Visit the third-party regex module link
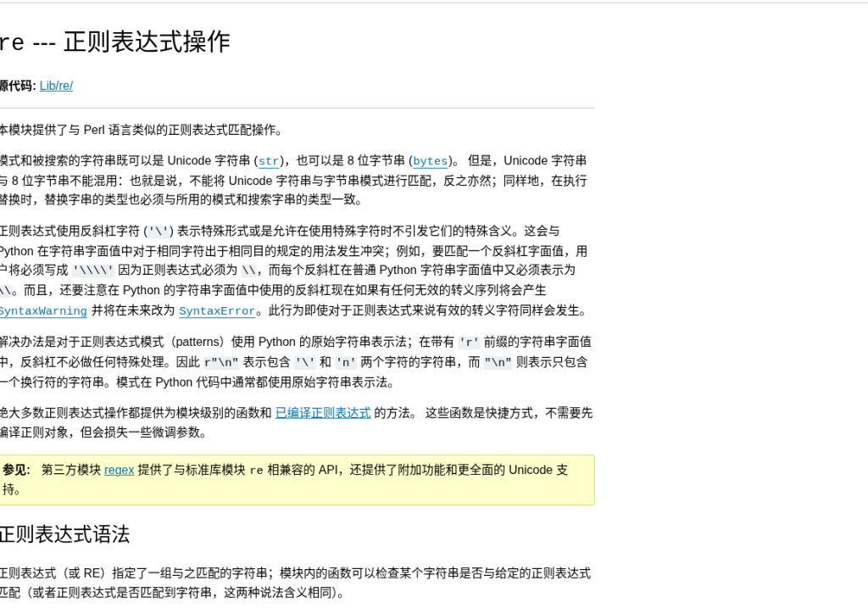The image size is (868, 614). (119, 470)
